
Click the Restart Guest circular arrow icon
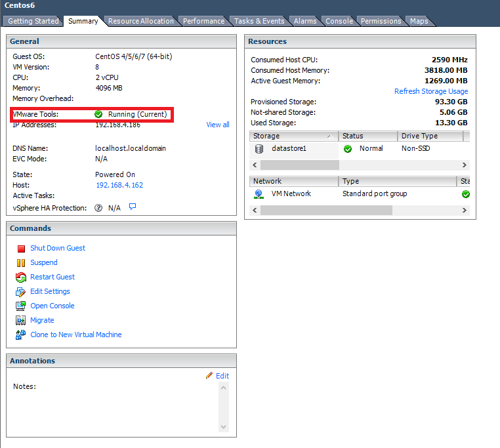21,277
